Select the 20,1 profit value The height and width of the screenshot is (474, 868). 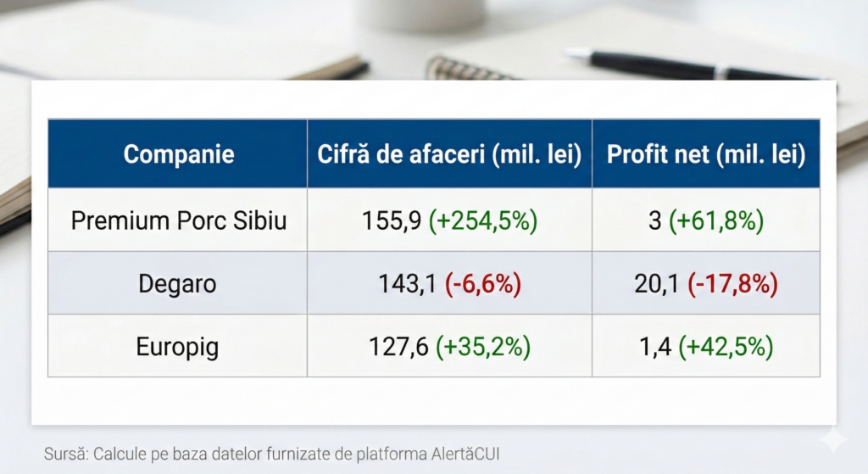tap(656, 283)
